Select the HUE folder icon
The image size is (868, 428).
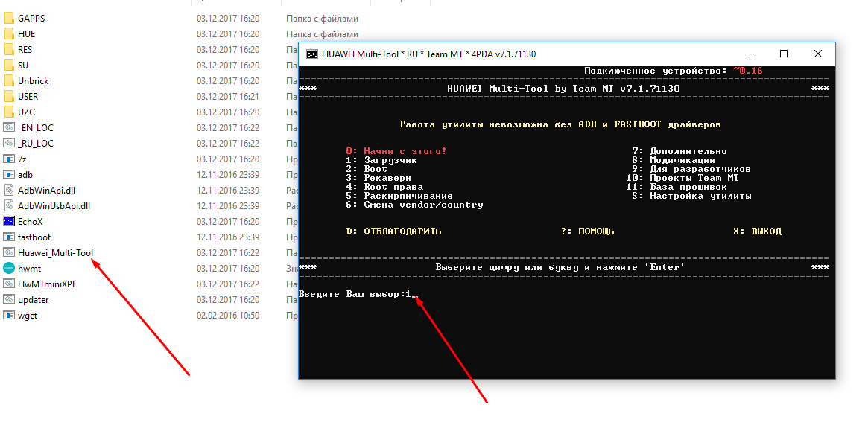click(9, 33)
